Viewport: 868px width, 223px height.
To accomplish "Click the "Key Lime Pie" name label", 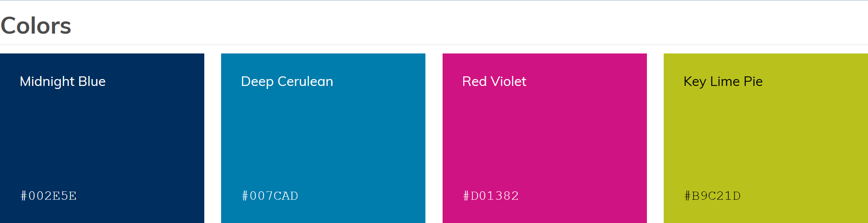I will point(723,81).
